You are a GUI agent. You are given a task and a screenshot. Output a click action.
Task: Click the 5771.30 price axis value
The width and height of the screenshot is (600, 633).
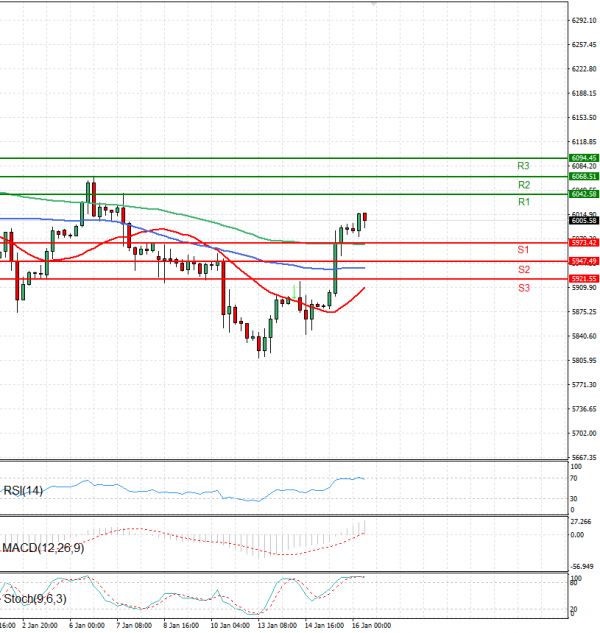click(584, 385)
